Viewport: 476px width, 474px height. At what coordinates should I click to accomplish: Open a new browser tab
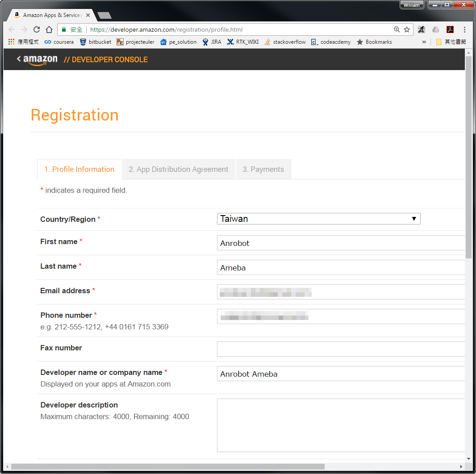[x=104, y=15]
